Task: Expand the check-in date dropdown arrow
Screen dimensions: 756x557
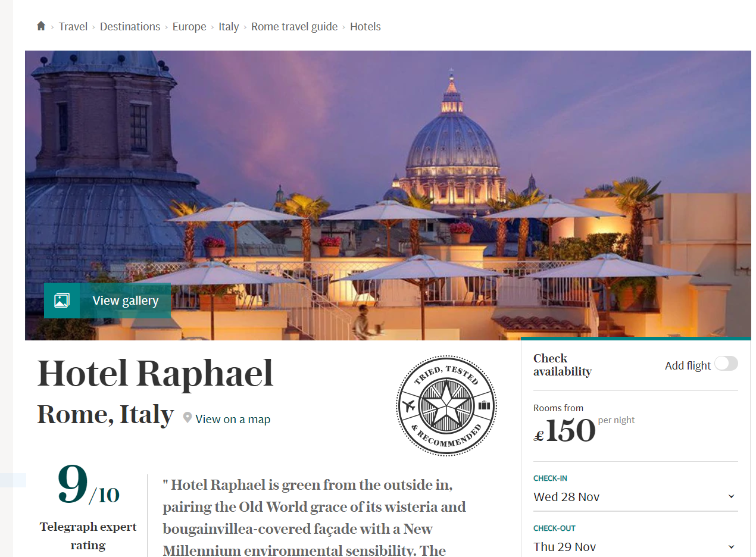Action: [732, 496]
